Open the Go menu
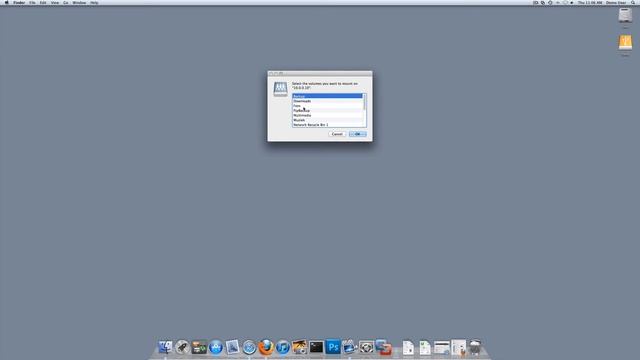 (x=66, y=2)
